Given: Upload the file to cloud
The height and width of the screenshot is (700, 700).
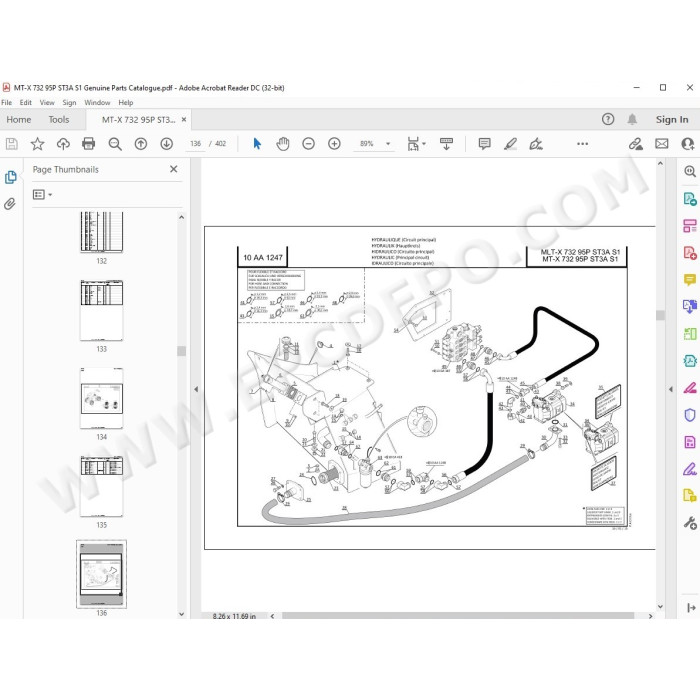Looking at the screenshot, I should point(63,144).
